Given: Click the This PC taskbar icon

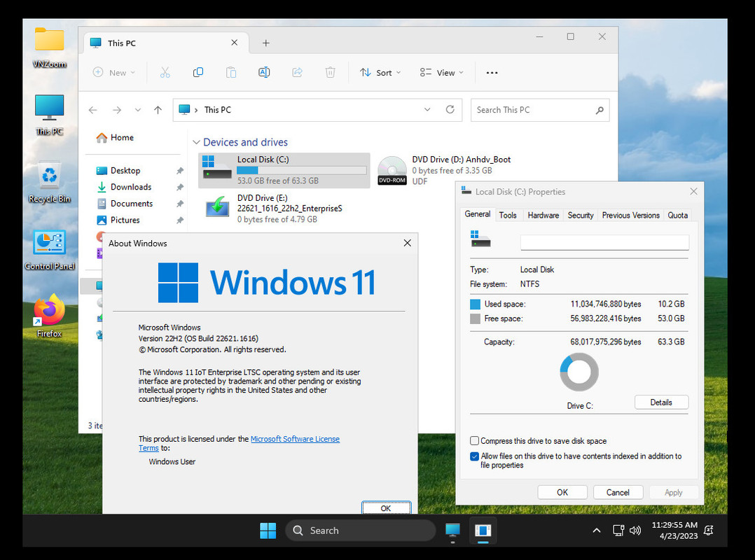Looking at the screenshot, I should [452, 531].
